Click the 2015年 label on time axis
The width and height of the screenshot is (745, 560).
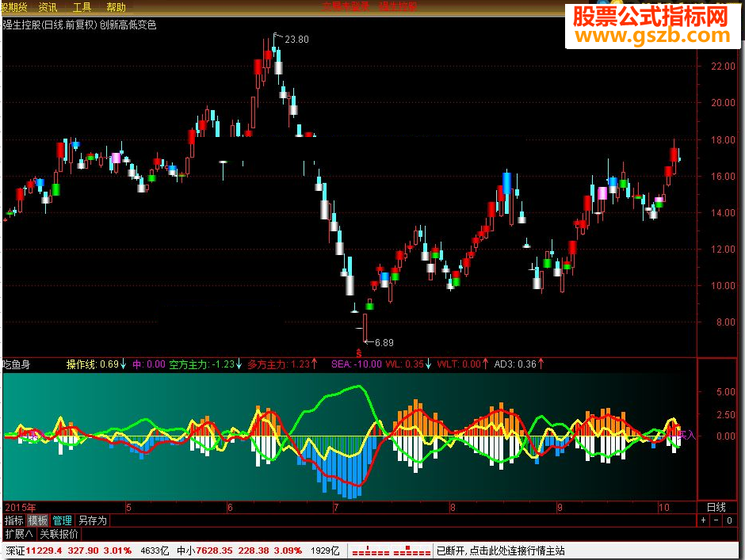pyautogui.click(x=21, y=507)
